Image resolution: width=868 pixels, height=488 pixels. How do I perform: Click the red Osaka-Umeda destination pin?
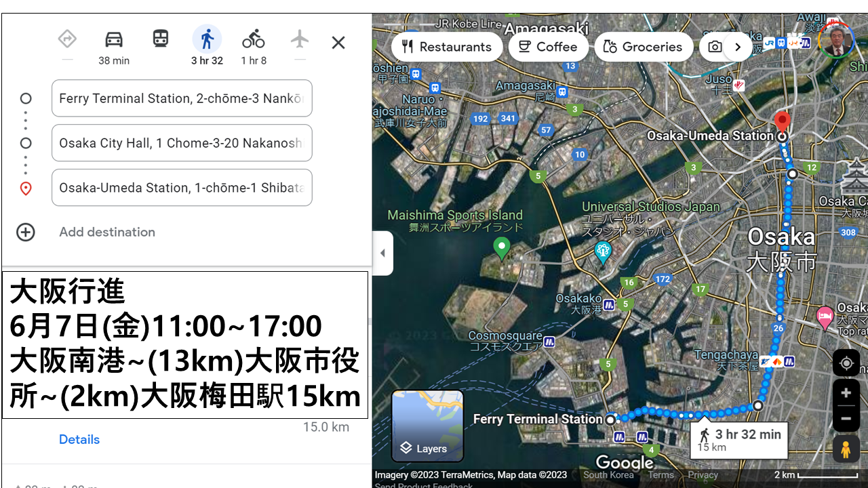[782, 123]
